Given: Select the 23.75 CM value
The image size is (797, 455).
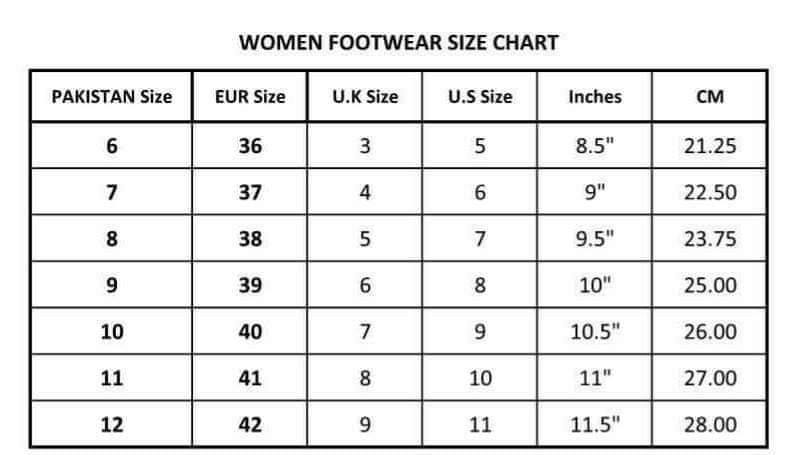Looking at the screenshot, I should click(x=710, y=239).
